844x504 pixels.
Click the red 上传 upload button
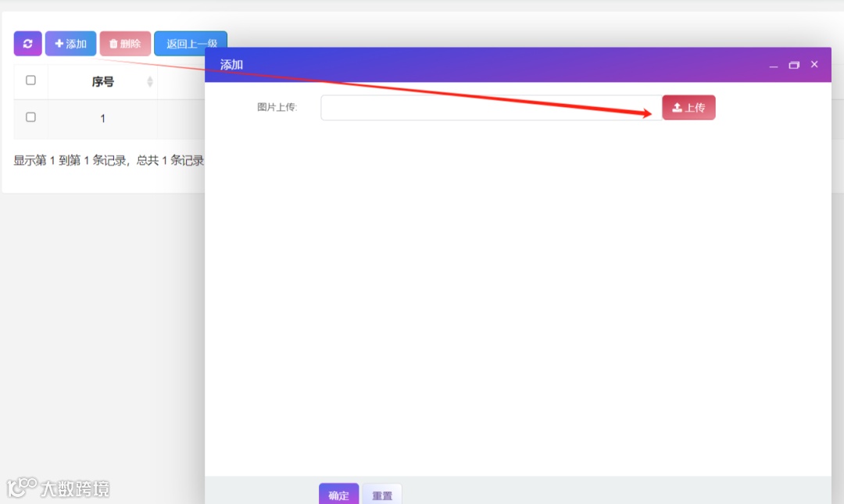688,107
